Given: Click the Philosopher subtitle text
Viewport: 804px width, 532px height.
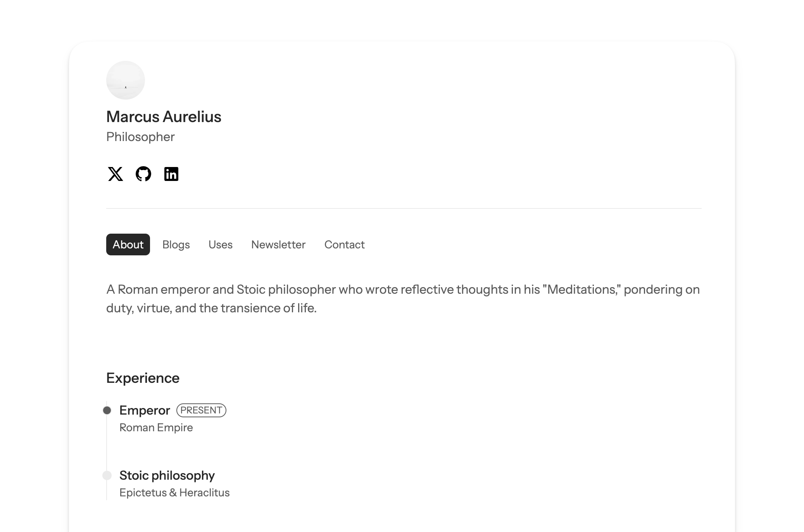Looking at the screenshot, I should coord(140,137).
